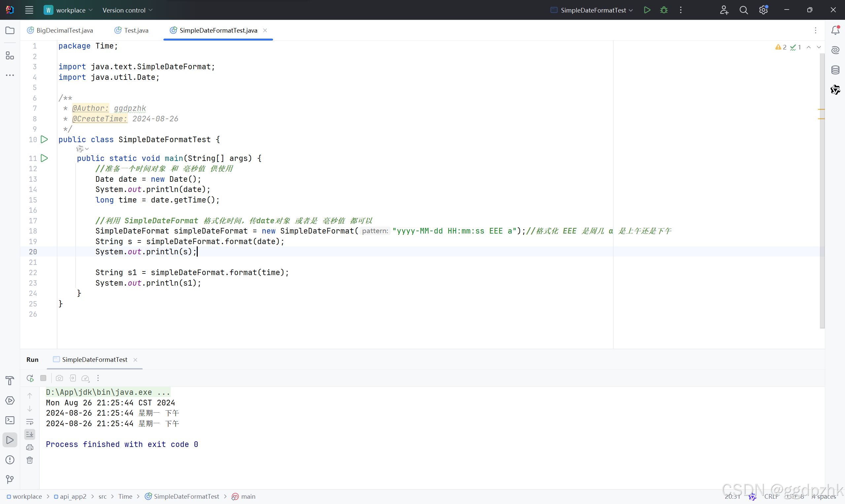Open the Problems tool window
845x504 pixels.
coord(10,460)
